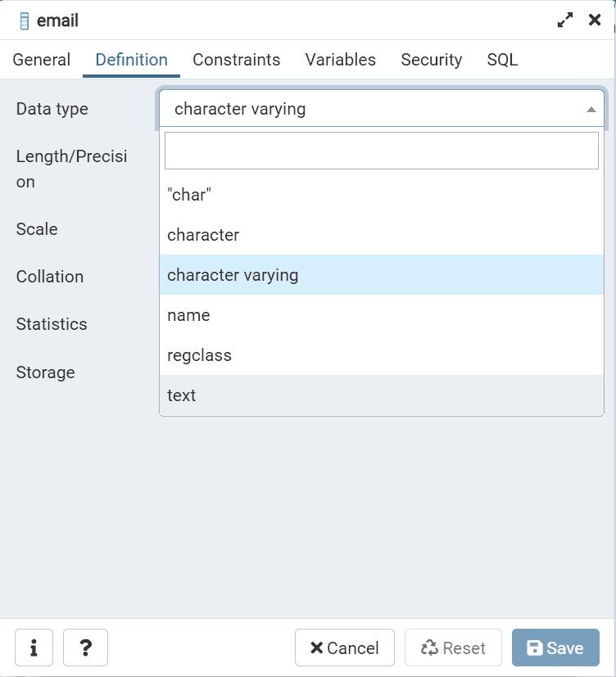Open the Variables tab
Screen dimensions: 616x677
(340, 60)
